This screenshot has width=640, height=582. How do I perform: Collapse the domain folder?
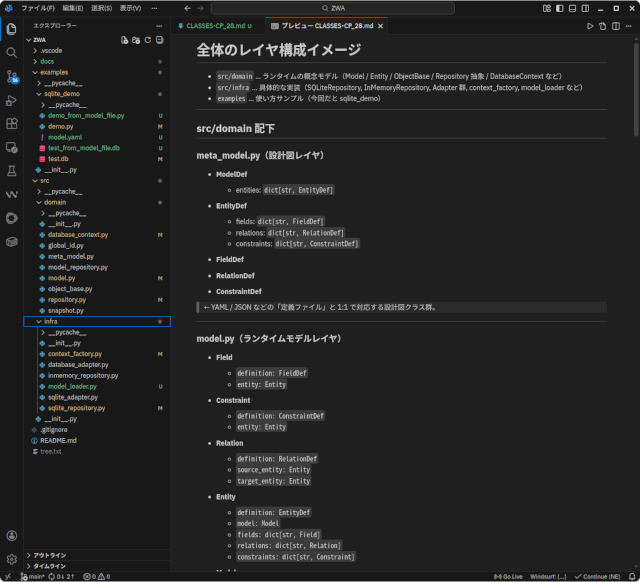click(x=54, y=202)
